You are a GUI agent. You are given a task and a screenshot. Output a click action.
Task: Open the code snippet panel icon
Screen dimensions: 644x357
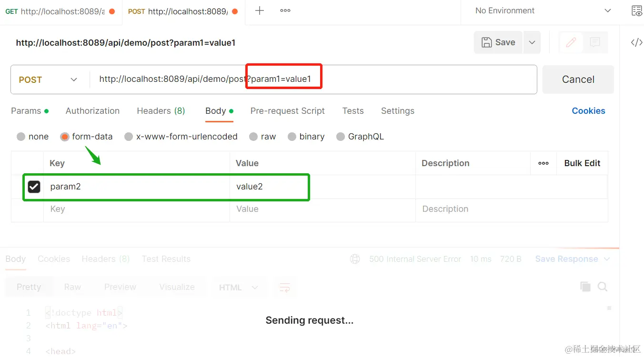(x=636, y=42)
